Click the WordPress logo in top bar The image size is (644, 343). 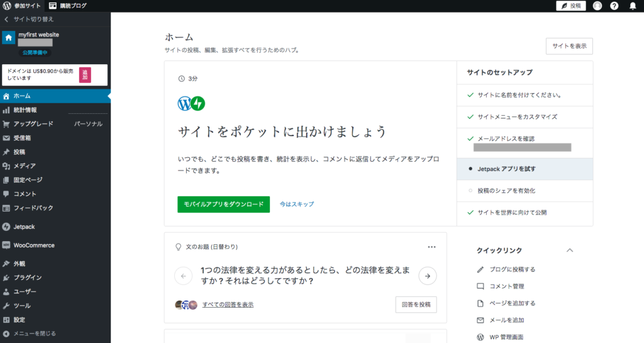click(x=7, y=6)
